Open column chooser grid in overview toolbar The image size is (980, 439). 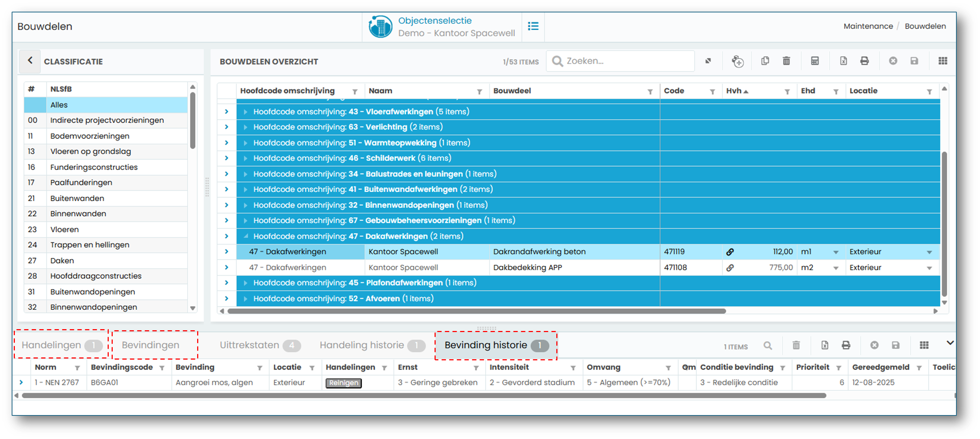tap(942, 61)
